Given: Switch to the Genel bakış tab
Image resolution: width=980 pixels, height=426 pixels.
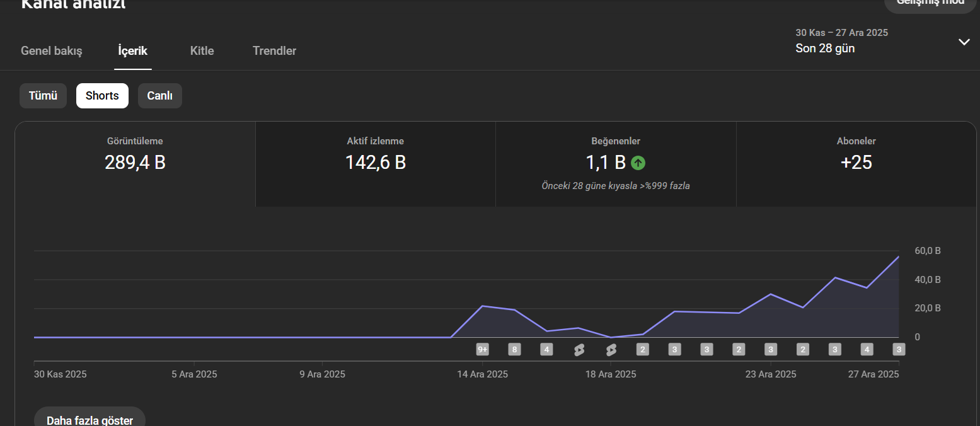Looking at the screenshot, I should (x=52, y=51).
